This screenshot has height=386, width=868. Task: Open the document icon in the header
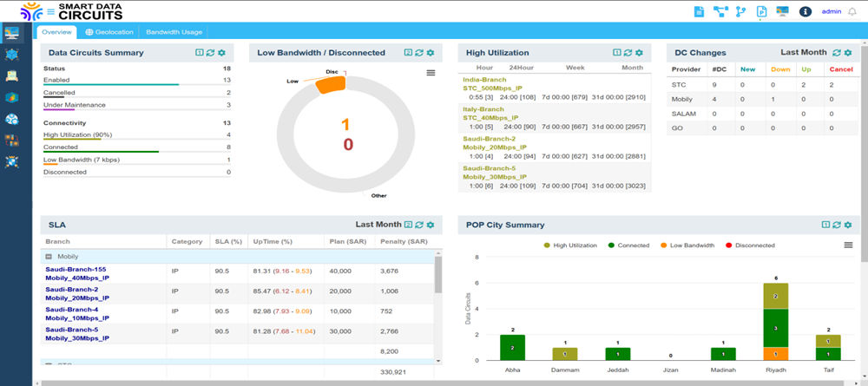[x=699, y=11]
